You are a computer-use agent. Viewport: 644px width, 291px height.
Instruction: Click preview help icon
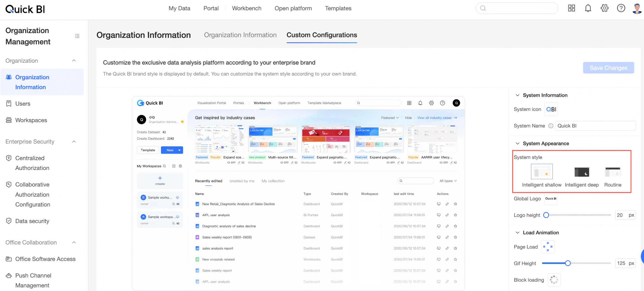(442, 103)
